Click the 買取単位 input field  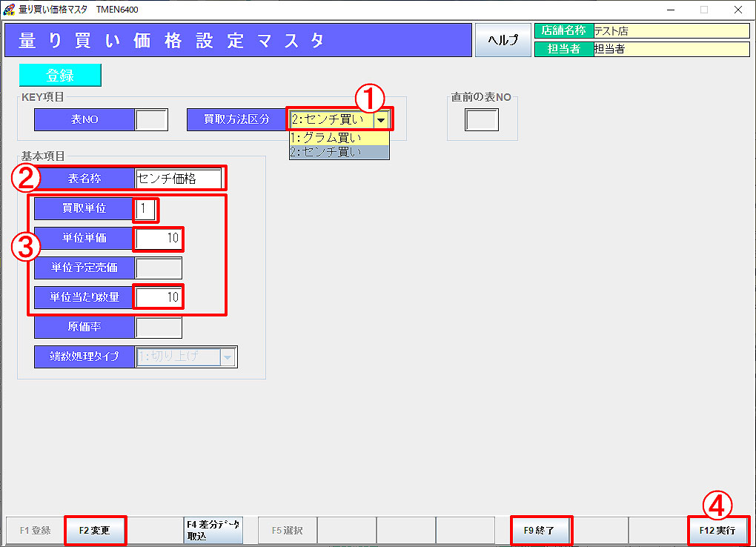(145, 209)
